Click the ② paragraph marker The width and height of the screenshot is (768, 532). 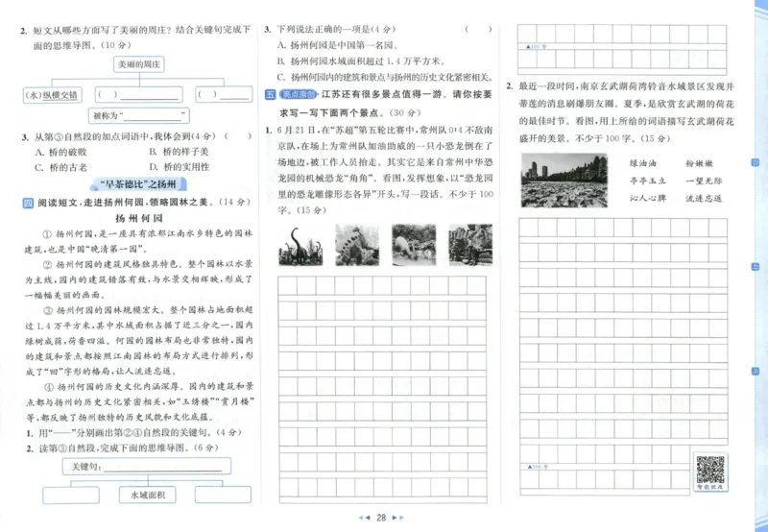[47, 265]
